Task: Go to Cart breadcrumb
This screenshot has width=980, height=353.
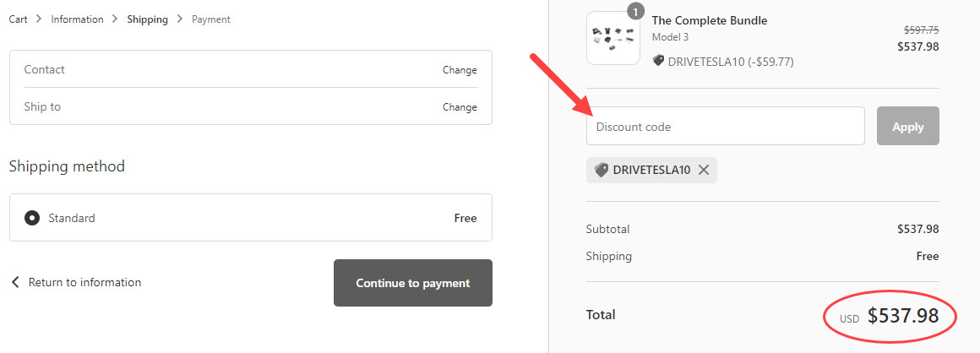Action: (18, 19)
